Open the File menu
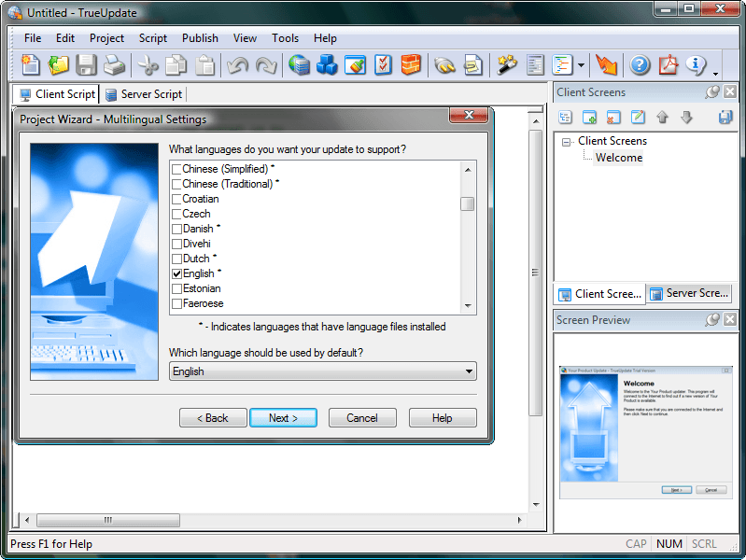The width and height of the screenshot is (746, 560). pyautogui.click(x=33, y=38)
